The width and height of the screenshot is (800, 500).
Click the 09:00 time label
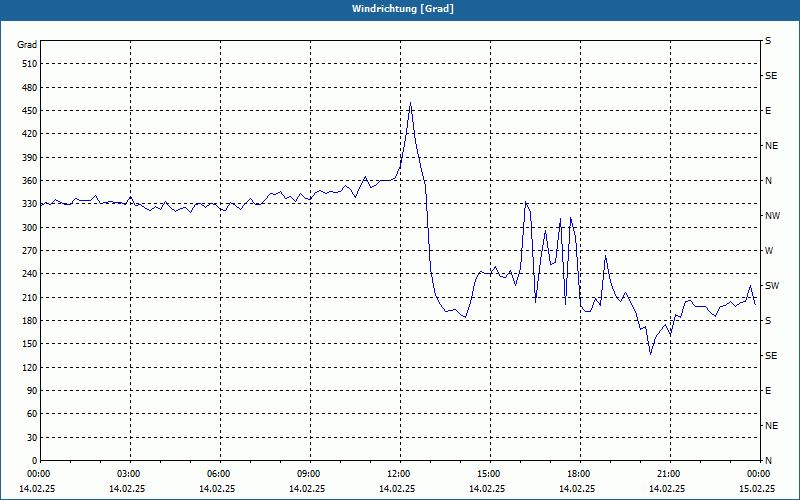[x=310, y=474]
